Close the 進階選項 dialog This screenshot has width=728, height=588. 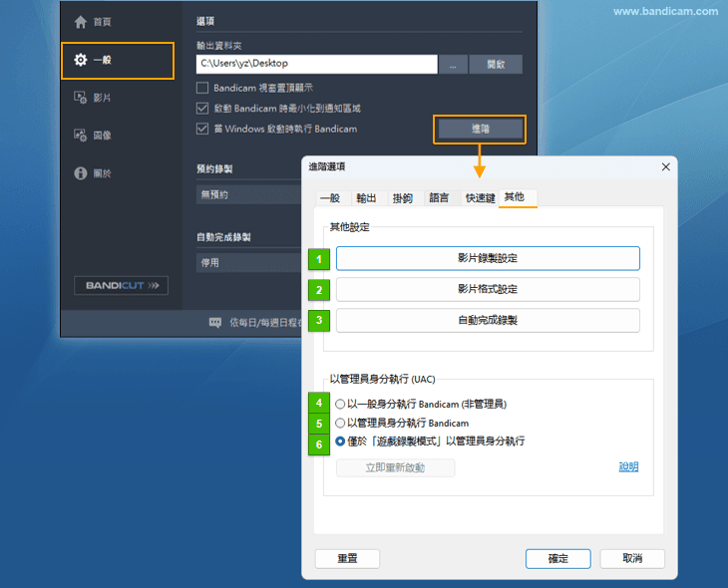tap(666, 167)
